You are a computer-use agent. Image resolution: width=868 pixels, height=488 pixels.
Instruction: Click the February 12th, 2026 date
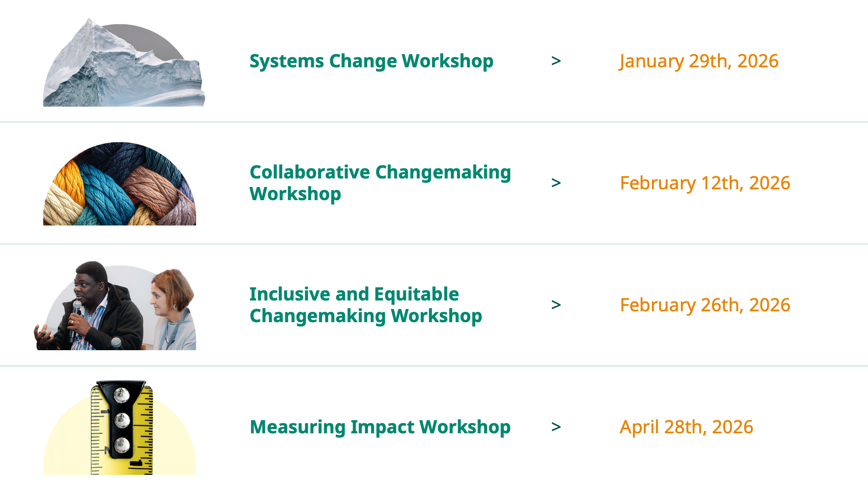click(x=705, y=183)
